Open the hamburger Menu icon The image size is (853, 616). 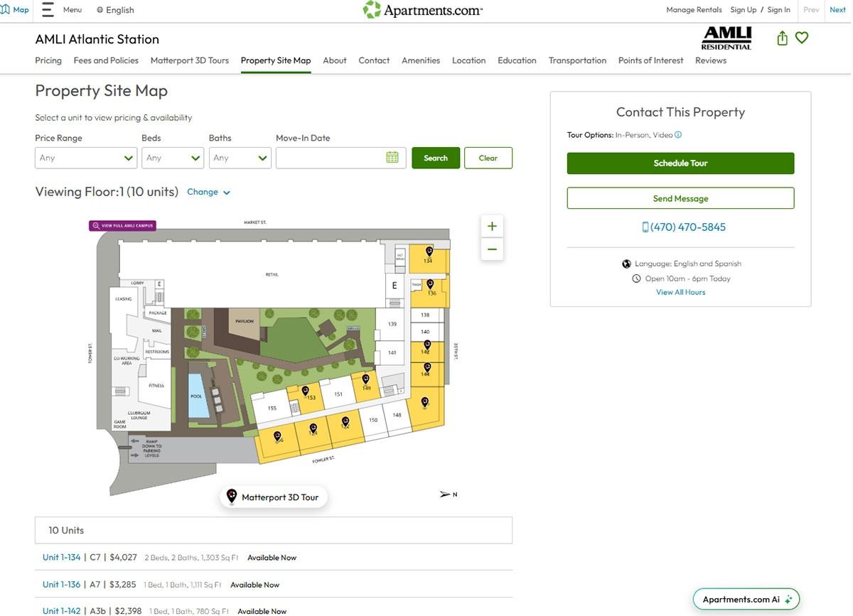pos(48,10)
